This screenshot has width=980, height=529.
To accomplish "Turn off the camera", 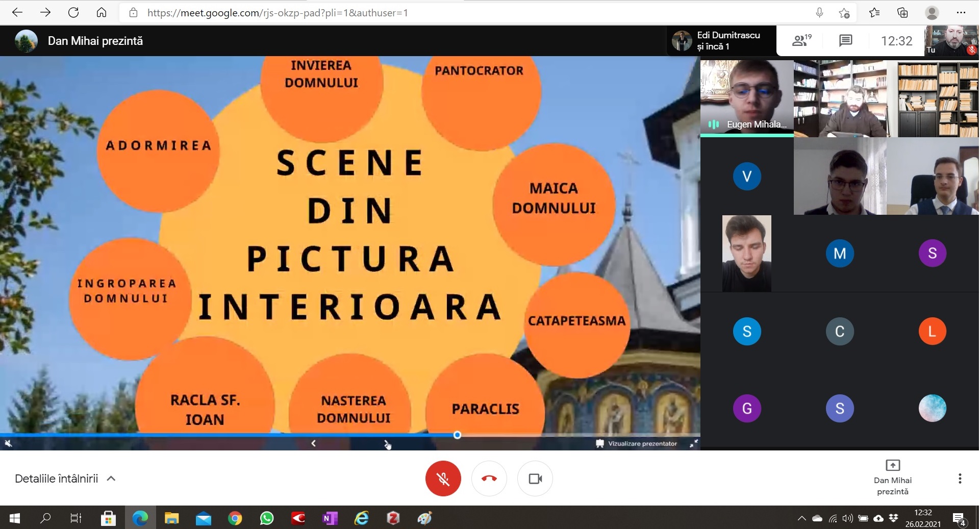I will coord(535,478).
